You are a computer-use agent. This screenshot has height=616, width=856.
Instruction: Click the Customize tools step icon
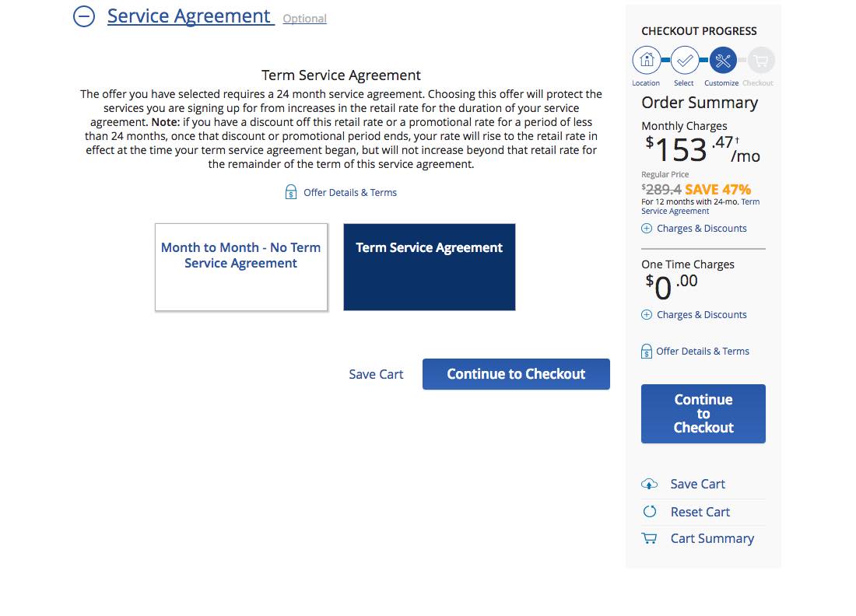723,60
